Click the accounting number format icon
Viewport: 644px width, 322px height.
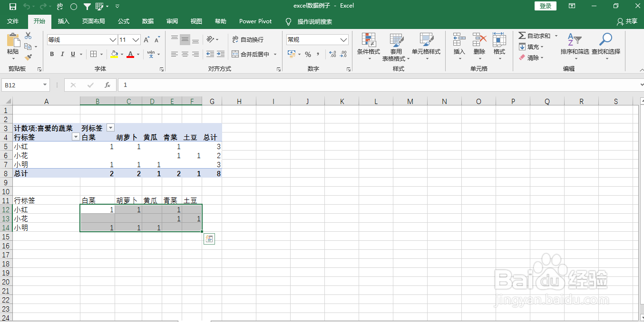coord(292,54)
